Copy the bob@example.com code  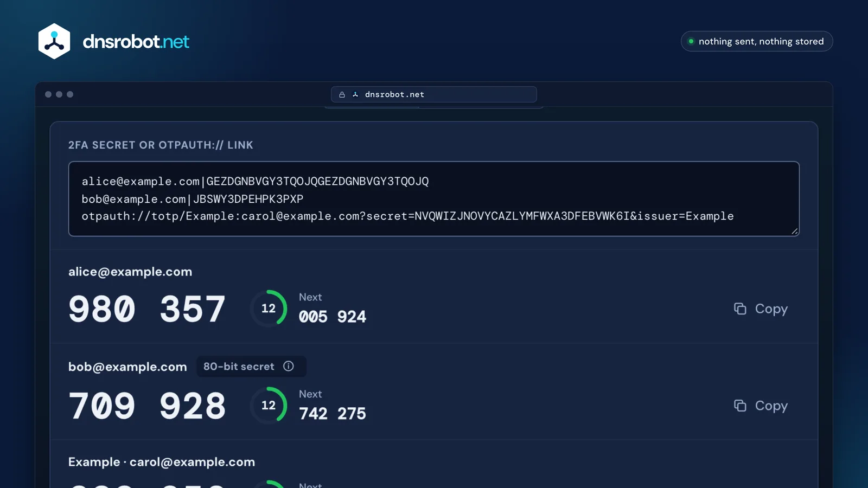[761, 406]
